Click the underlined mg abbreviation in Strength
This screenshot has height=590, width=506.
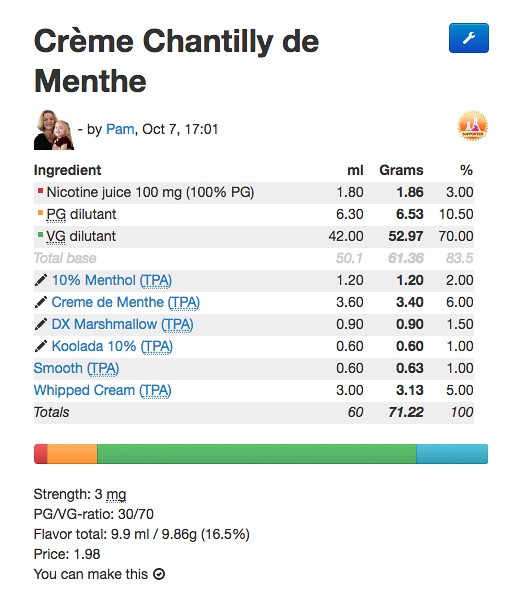116,494
